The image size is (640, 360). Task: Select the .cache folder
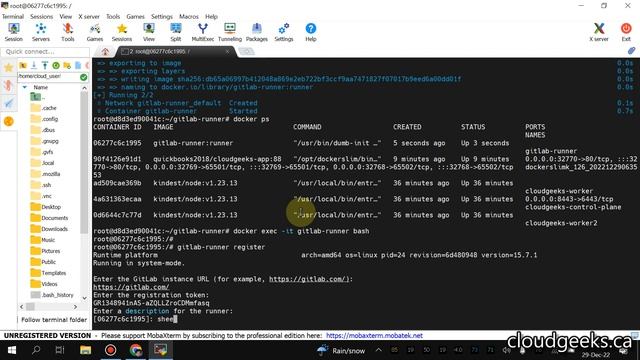44,108
